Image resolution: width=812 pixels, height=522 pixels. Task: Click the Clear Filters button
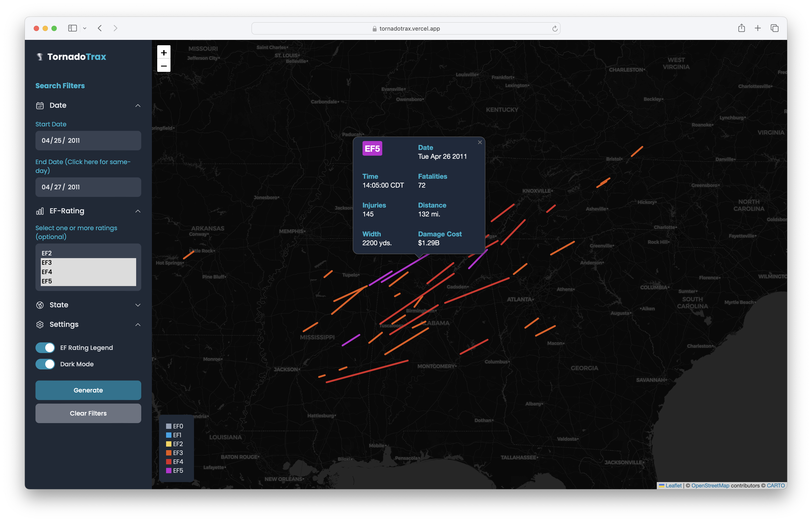[x=88, y=413]
